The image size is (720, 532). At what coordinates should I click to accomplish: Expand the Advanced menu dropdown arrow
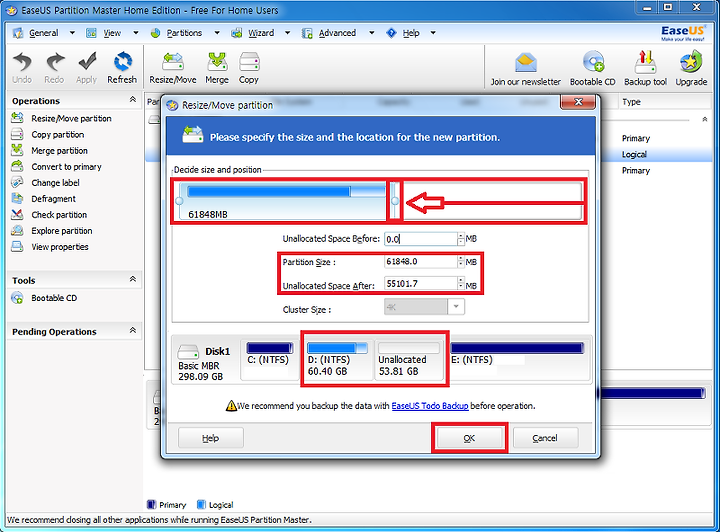tap(371, 33)
